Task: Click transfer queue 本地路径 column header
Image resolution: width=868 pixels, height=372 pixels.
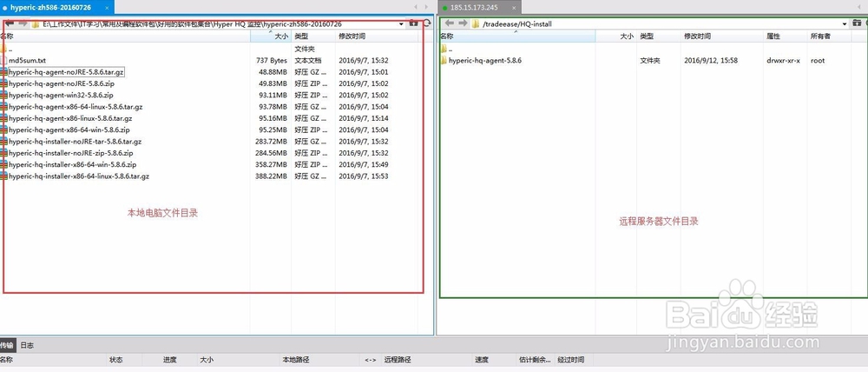Action: pos(296,360)
